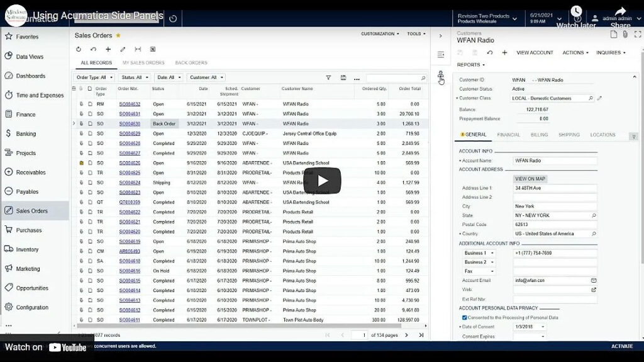Open the Inquiries dropdown in customer panel
Screen dimensions: 644x362
[x=611, y=53]
